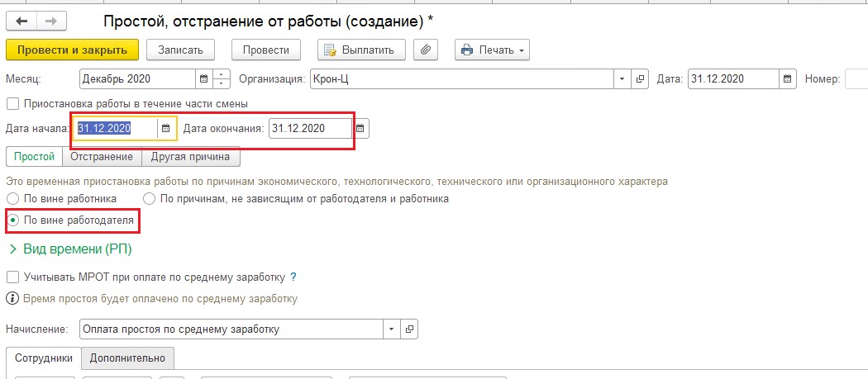Switch to the Отстранение tab
Image resolution: width=868 pixels, height=379 pixels.
tap(102, 157)
